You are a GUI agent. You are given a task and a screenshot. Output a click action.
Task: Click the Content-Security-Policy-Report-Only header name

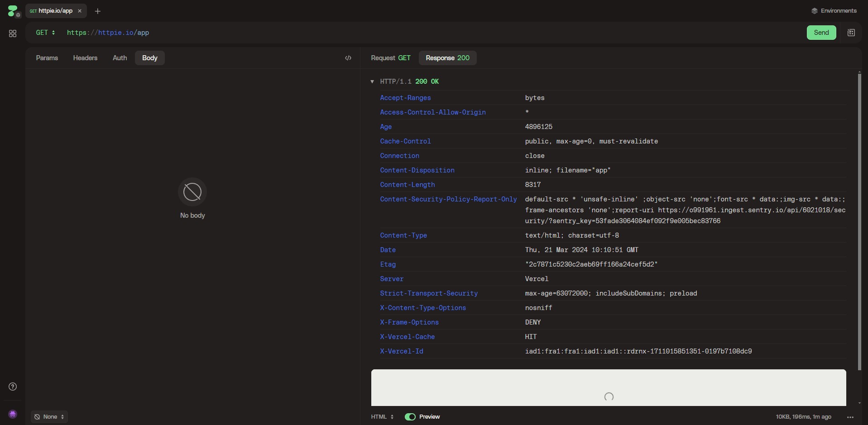(x=448, y=199)
